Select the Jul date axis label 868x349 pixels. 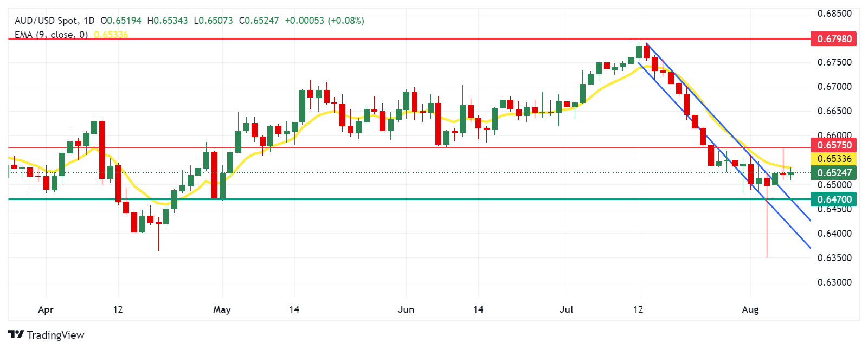click(x=566, y=309)
